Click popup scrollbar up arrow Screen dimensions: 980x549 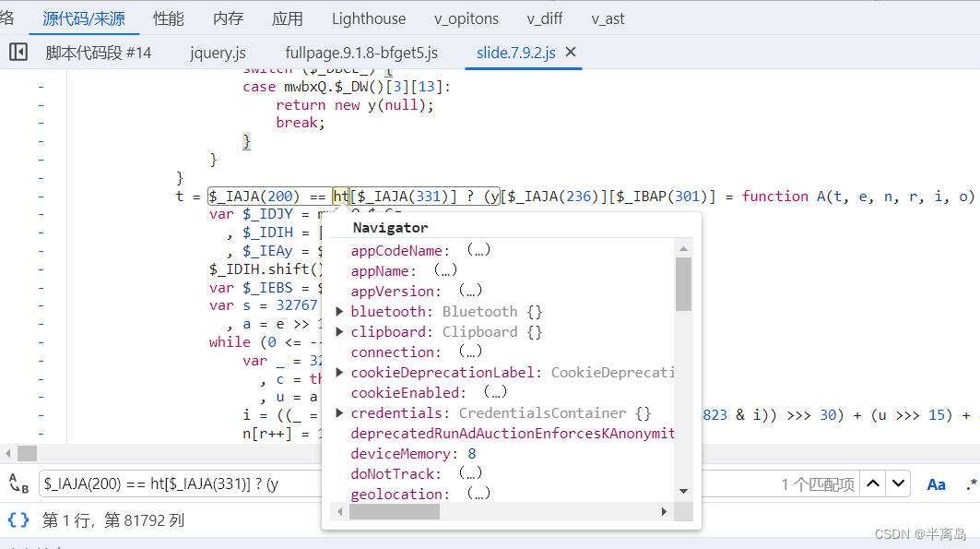point(683,249)
